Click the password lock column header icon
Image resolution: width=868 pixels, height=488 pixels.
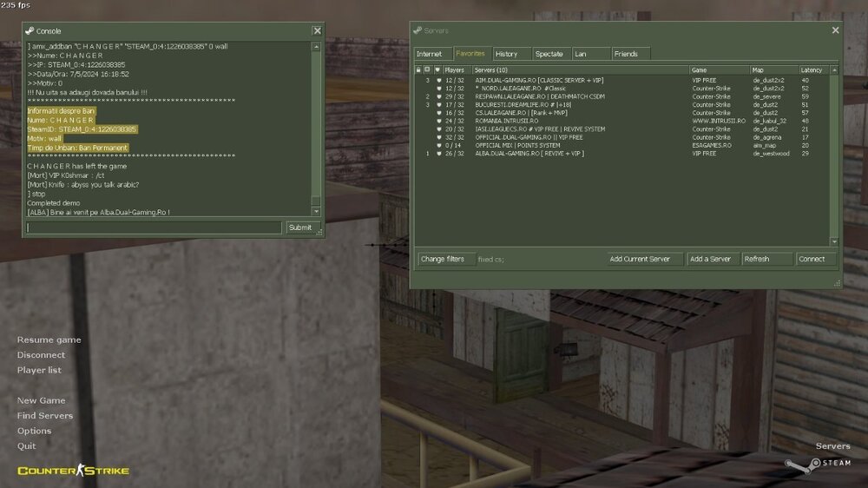(418, 69)
